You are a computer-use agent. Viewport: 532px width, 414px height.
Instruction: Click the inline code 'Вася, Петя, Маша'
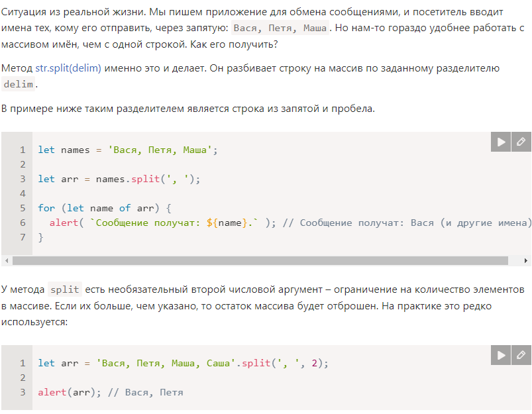[x=280, y=28]
